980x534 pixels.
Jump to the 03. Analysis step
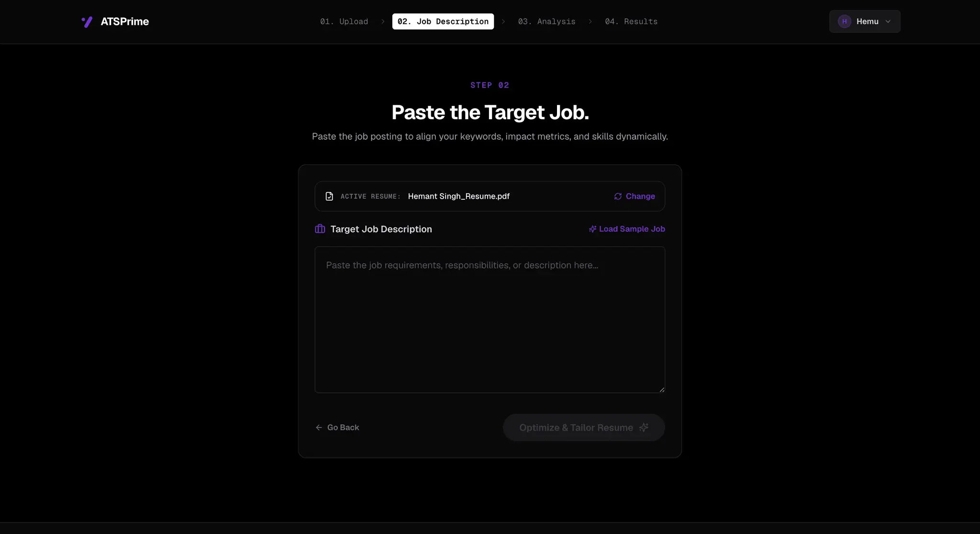546,22
